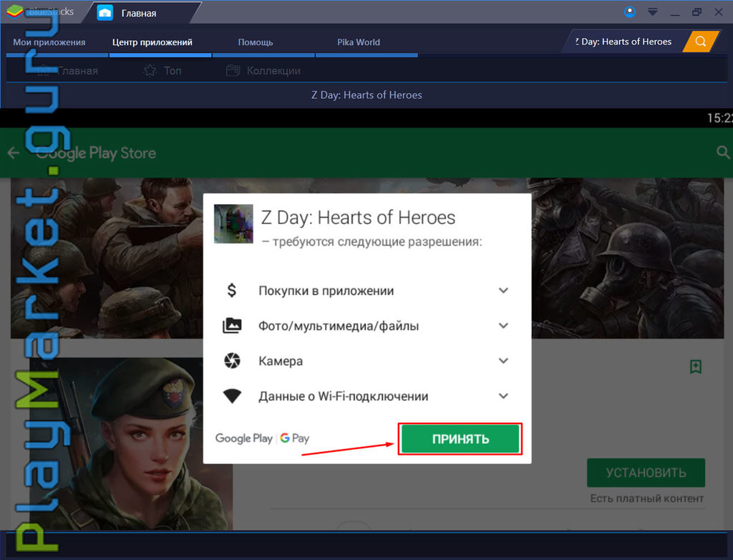Click the Z Day search input field
733x560 pixels.
[624, 42]
